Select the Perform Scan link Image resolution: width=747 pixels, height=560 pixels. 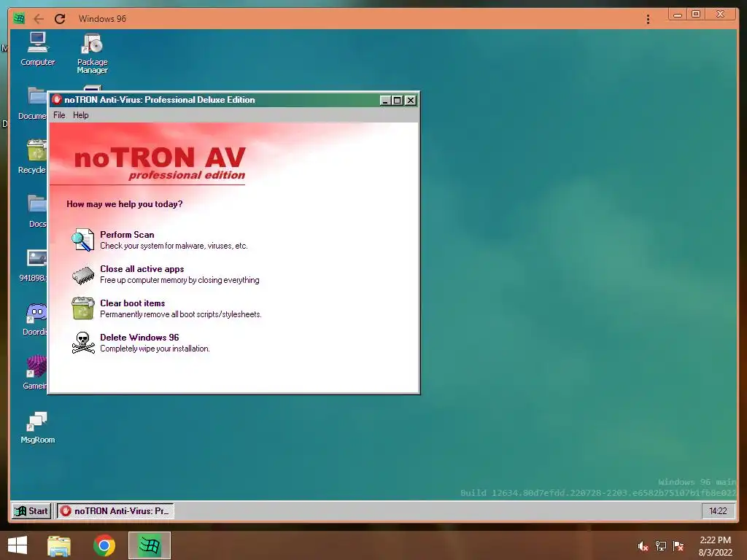(x=127, y=234)
